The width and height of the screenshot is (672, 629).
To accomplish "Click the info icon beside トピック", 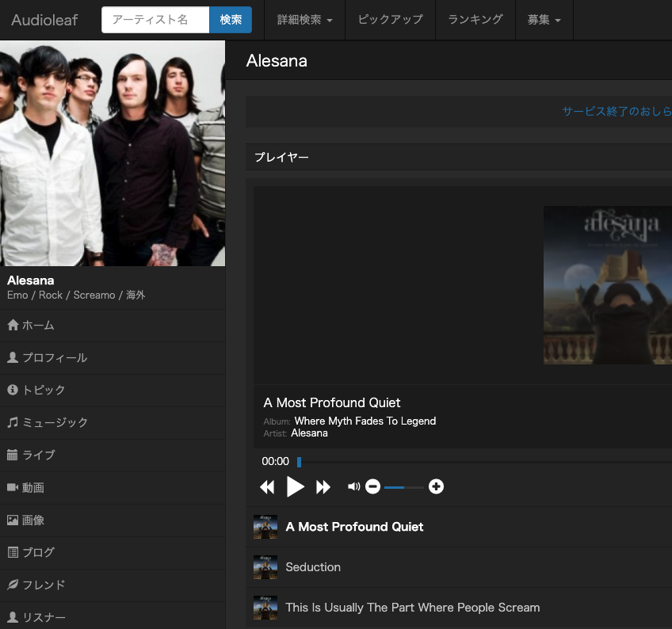I will pos(13,390).
